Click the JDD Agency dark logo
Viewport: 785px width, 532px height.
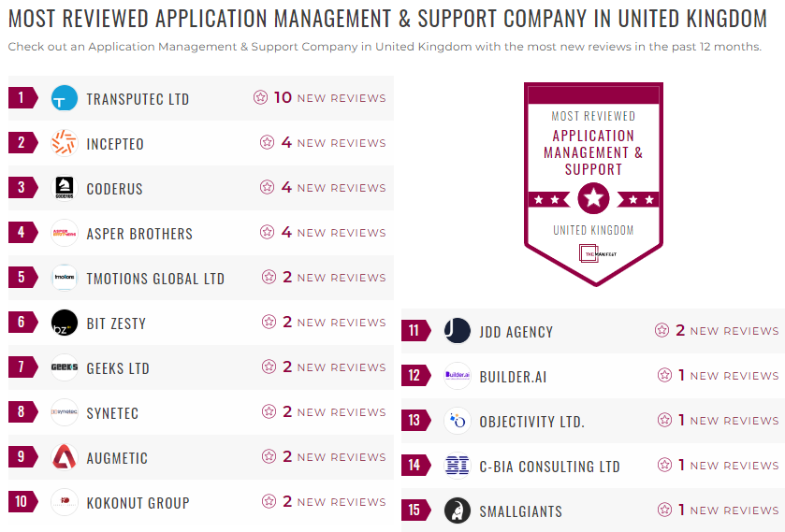pyautogui.click(x=458, y=331)
